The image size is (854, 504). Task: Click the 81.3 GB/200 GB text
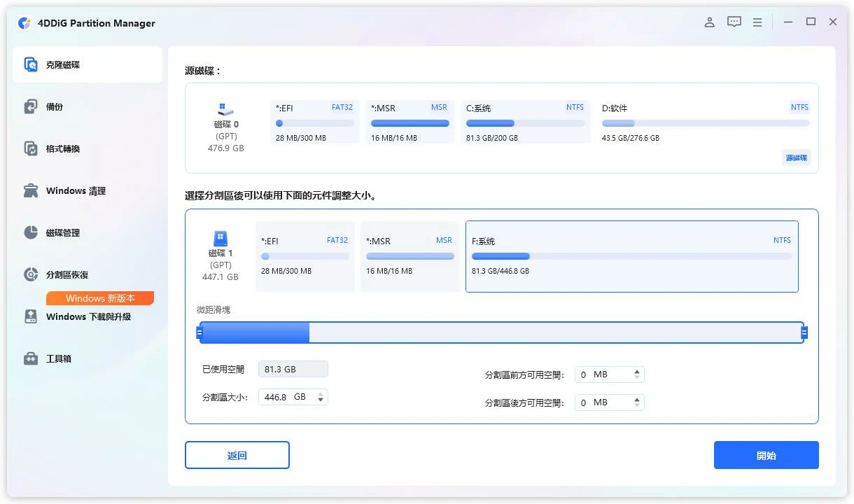[x=492, y=138]
